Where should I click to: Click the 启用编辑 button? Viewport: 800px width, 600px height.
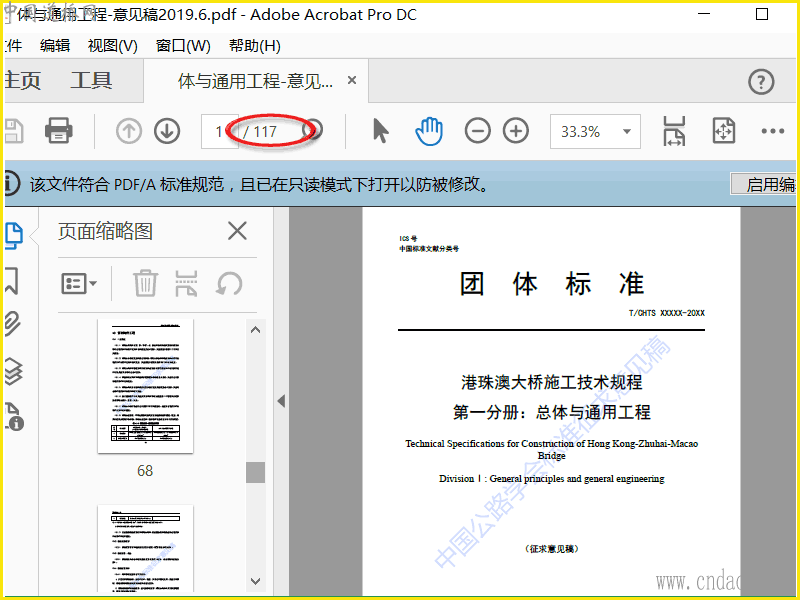coord(764,184)
